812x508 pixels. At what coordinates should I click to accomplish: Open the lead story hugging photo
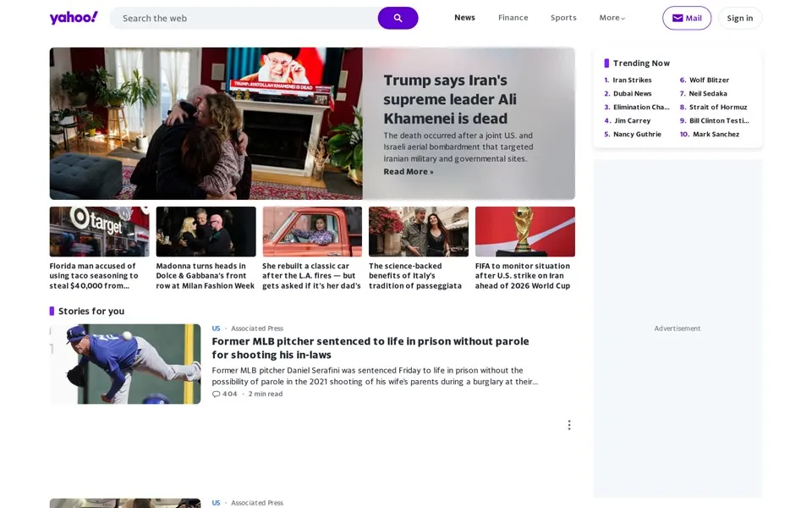point(206,124)
